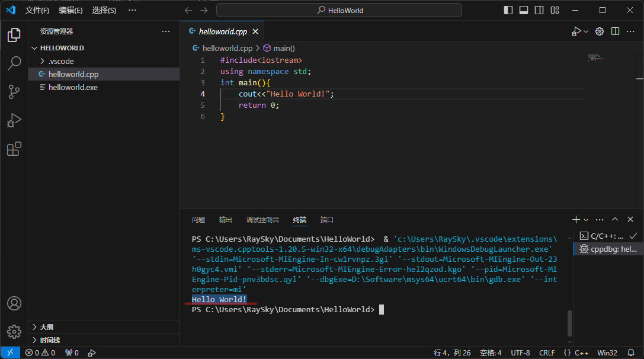
Task: Open the terminal launch profile dropdown
Action: coord(586,220)
